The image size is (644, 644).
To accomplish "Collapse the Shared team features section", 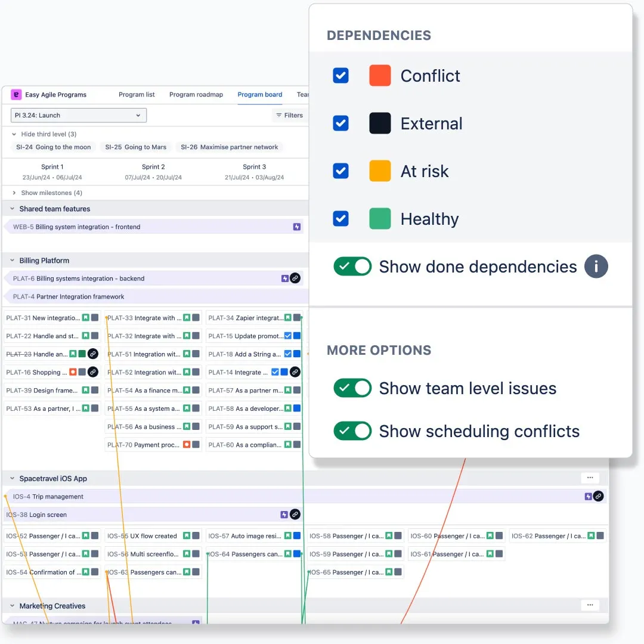I will tap(13, 209).
